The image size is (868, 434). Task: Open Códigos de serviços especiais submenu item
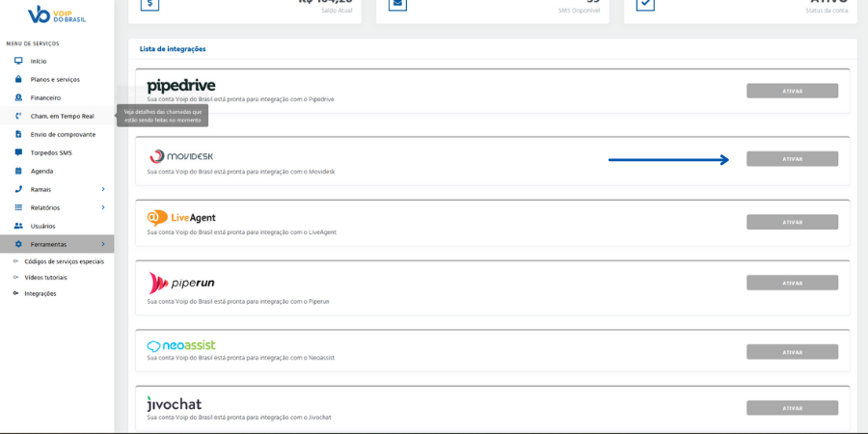65,261
